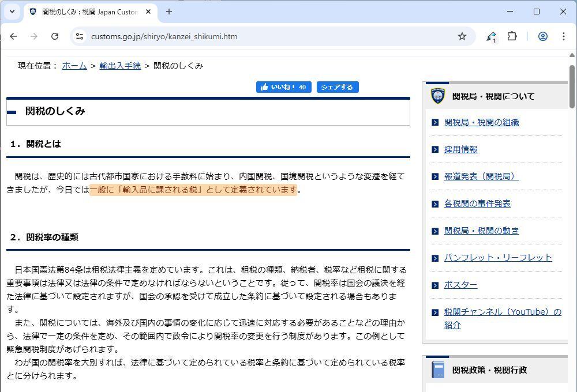Open the pinned extension icon with badge

pos(491,37)
